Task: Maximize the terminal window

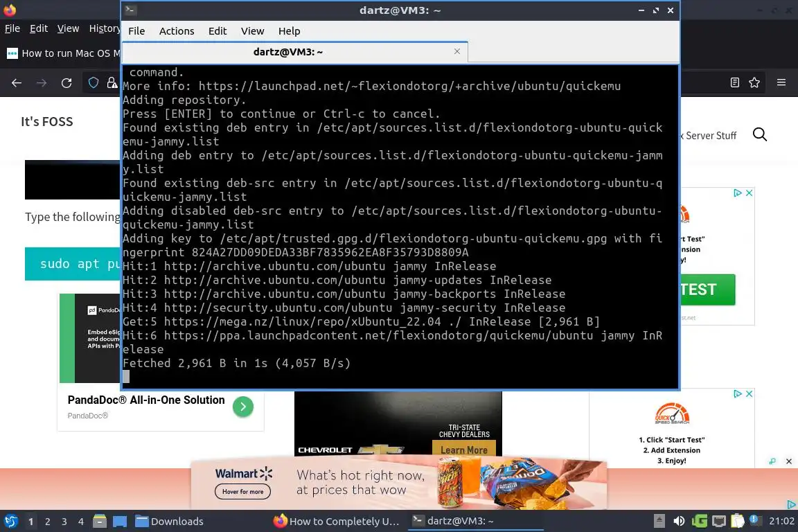Action: click(656, 10)
